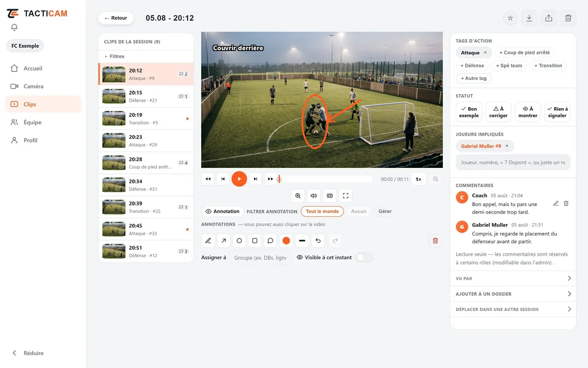Filter annotations by 'Tout le monde'
The width and height of the screenshot is (588, 368).
[x=322, y=212]
